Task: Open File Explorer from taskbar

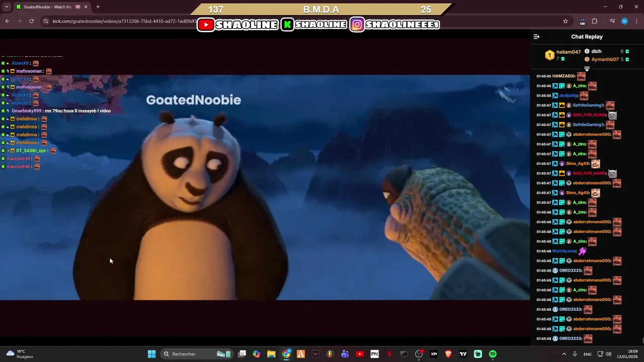Action: pos(271,354)
